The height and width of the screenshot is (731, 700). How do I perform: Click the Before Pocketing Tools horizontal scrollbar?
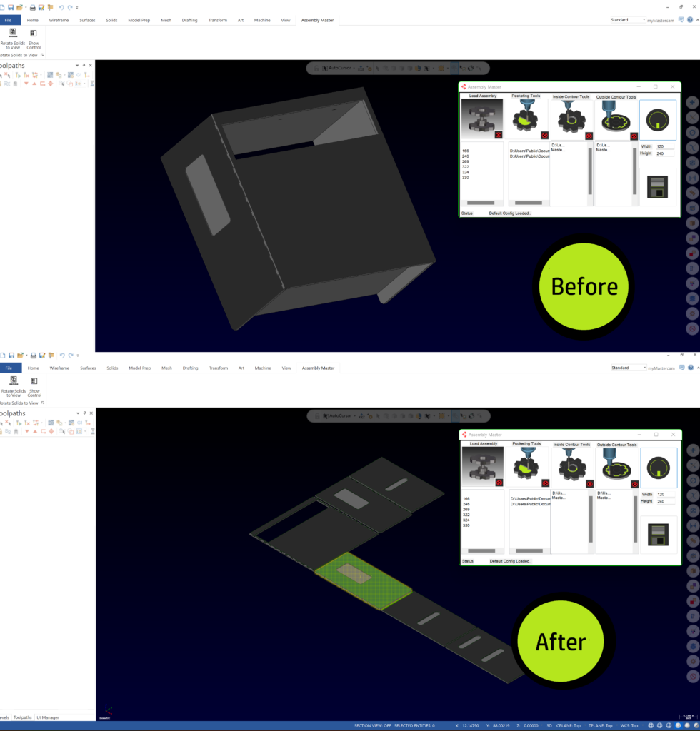(x=529, y=203)
